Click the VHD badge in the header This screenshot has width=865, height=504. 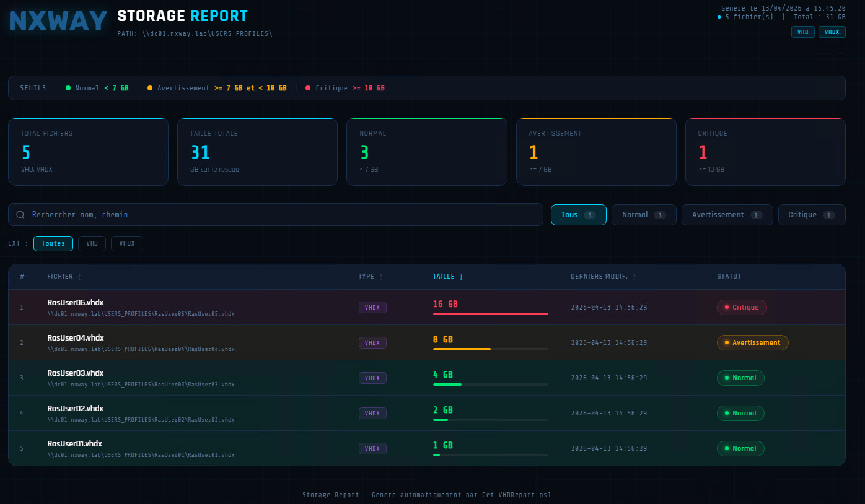tap(802, 32)
